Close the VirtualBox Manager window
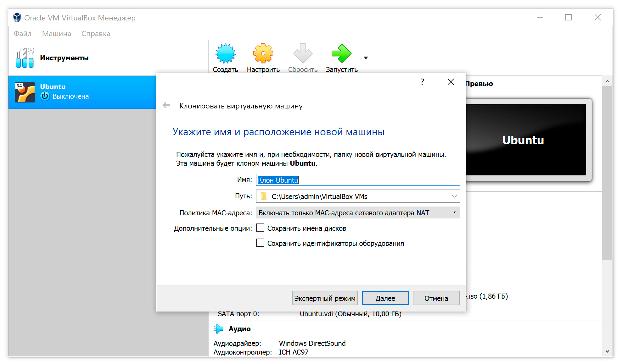Screen dimensions: 622x364 pos(598,17)
